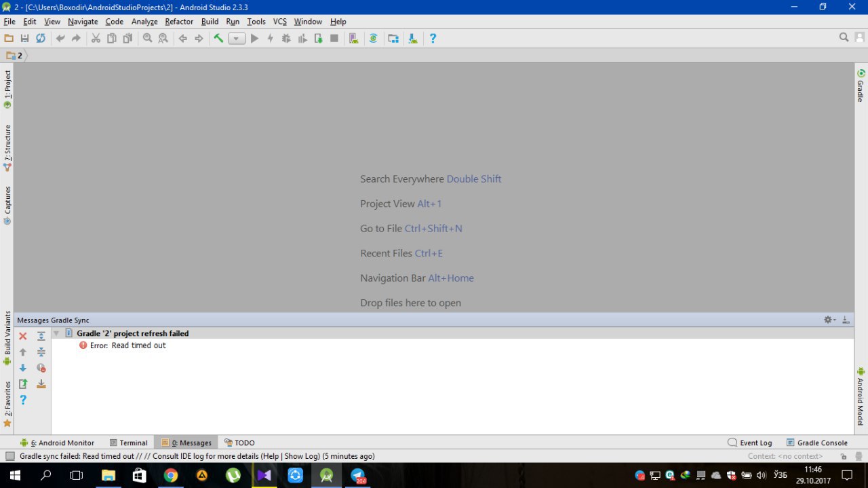
Task: Click the Cut scissors icon
Action: coord(96,39)
